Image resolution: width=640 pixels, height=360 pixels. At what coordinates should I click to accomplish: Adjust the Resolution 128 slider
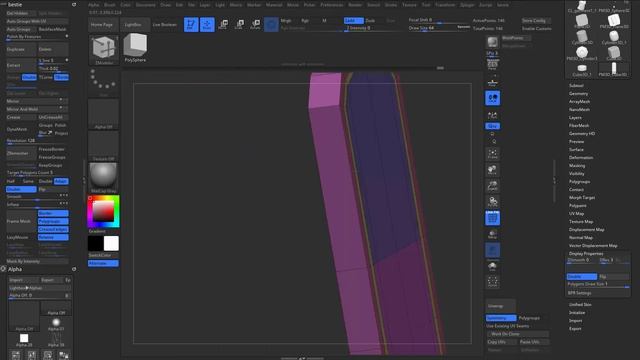click(37, 141)
